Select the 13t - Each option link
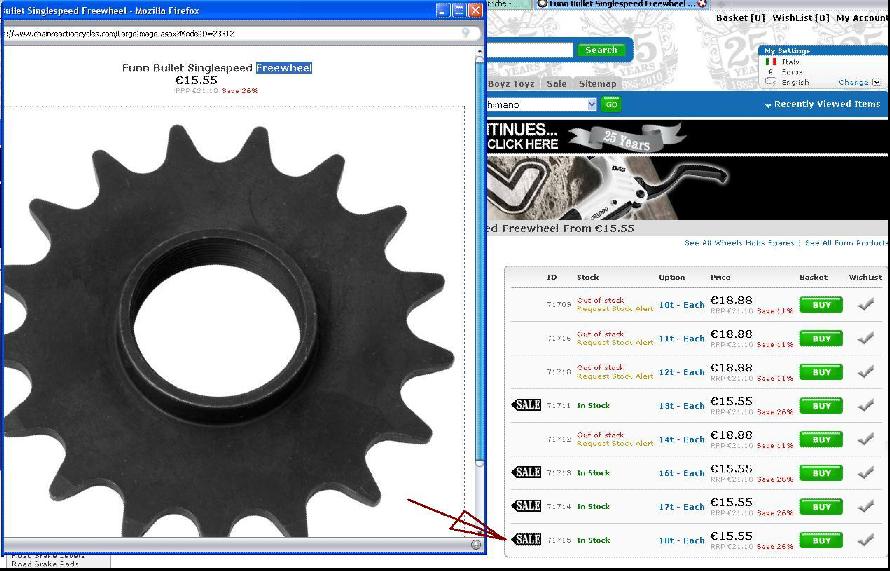Image resolution: width=890 pixels, height=571 pixels. click(681, 406)
